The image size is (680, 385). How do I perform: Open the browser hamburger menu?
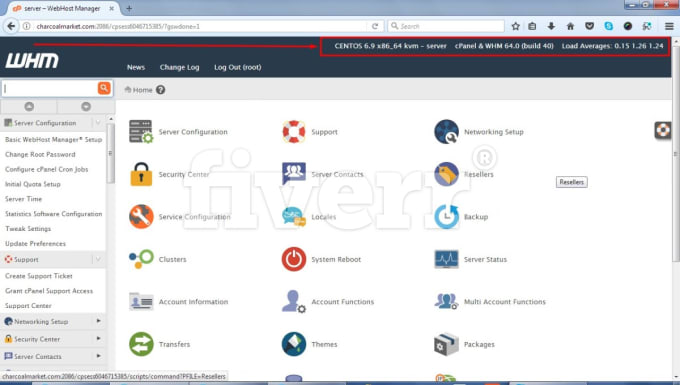[x=669, y=26]
